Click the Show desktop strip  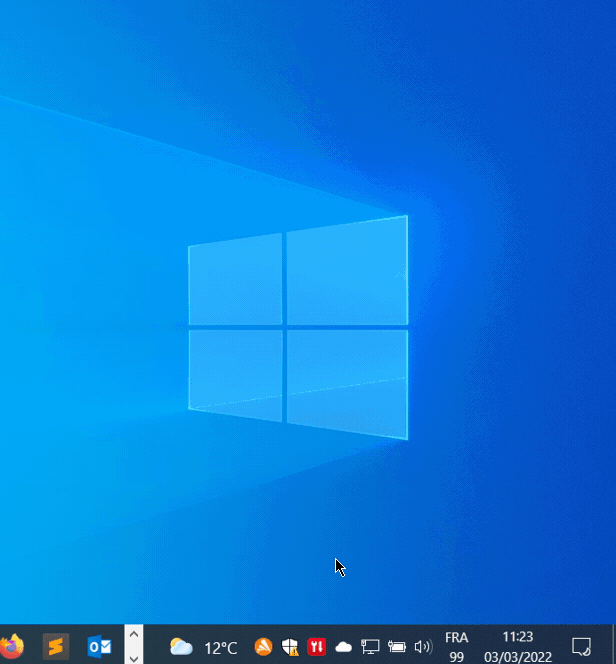tap(613, 646)
